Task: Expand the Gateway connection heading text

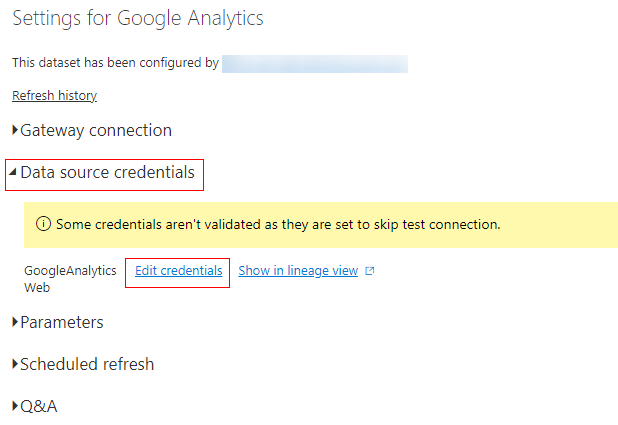Action: 96,130
